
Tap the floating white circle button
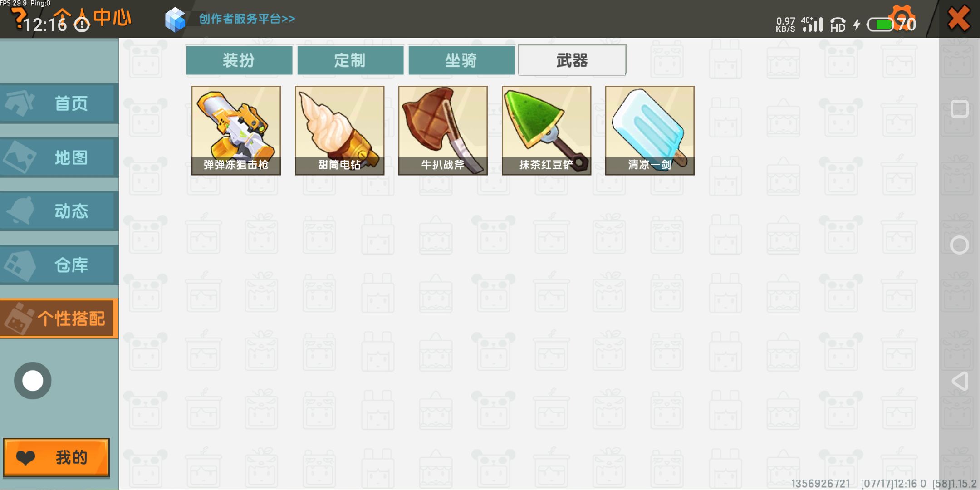(33, 381)
